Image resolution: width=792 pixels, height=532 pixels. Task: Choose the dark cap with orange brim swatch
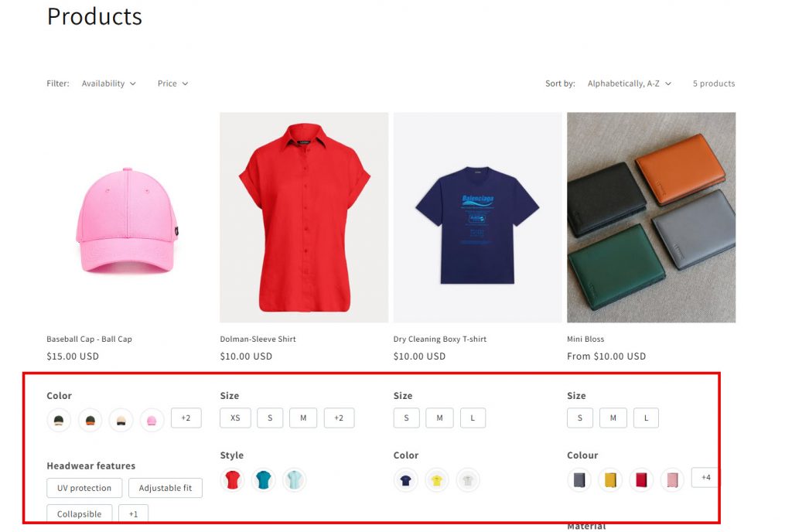coord(90,420)
